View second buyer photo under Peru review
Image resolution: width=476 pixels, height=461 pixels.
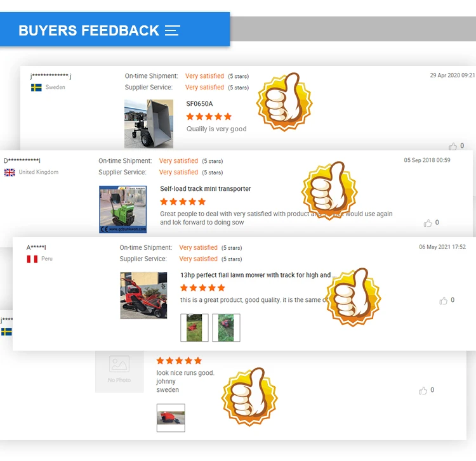click(x=226, y=328)
